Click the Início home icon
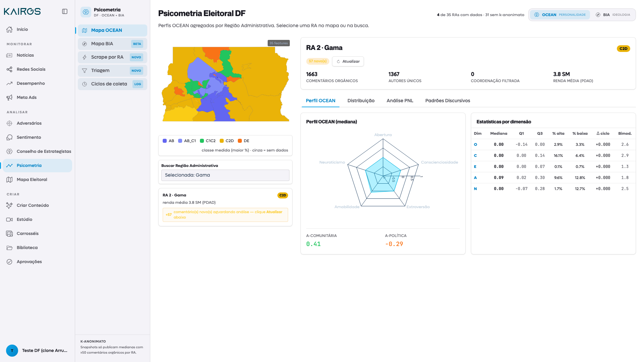644x362 pixels. click(x=9, y=29)
